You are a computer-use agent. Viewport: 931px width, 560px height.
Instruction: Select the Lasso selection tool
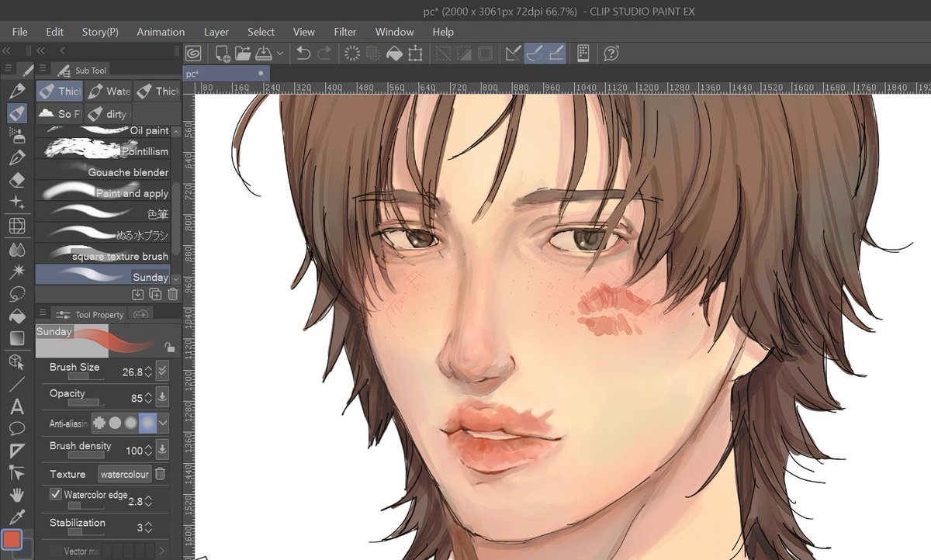(17, 294)
